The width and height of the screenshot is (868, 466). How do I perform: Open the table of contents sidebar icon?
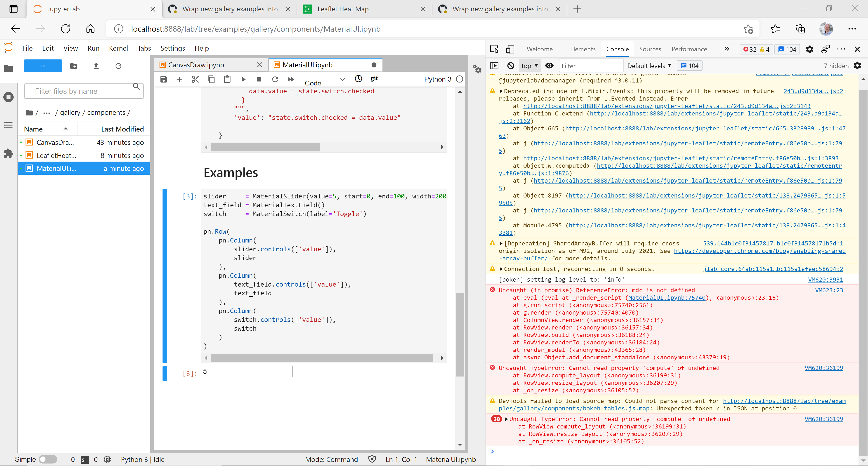point(8,125)
